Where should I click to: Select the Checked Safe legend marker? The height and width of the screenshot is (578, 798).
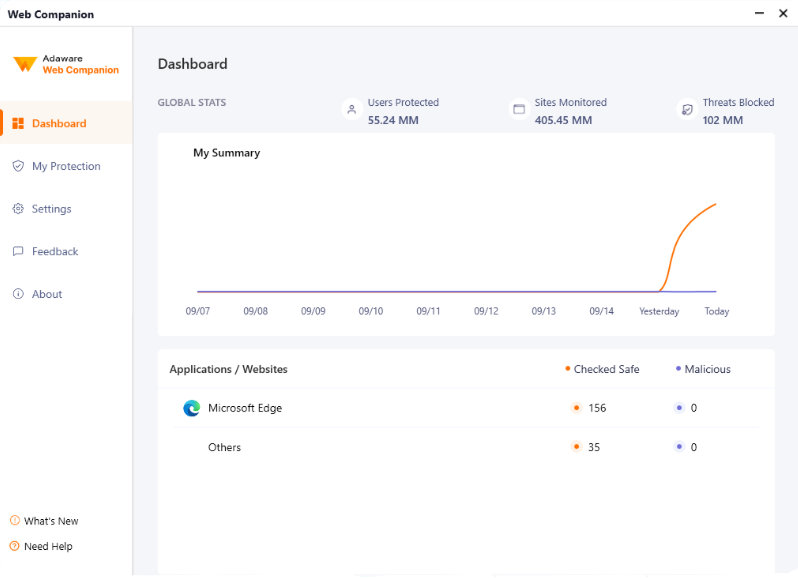(568, 369)
